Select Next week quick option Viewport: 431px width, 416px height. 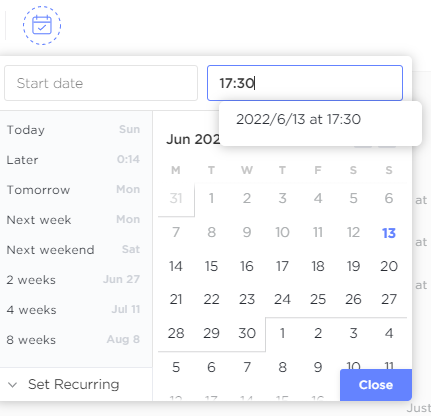click(x=73, y=220)
